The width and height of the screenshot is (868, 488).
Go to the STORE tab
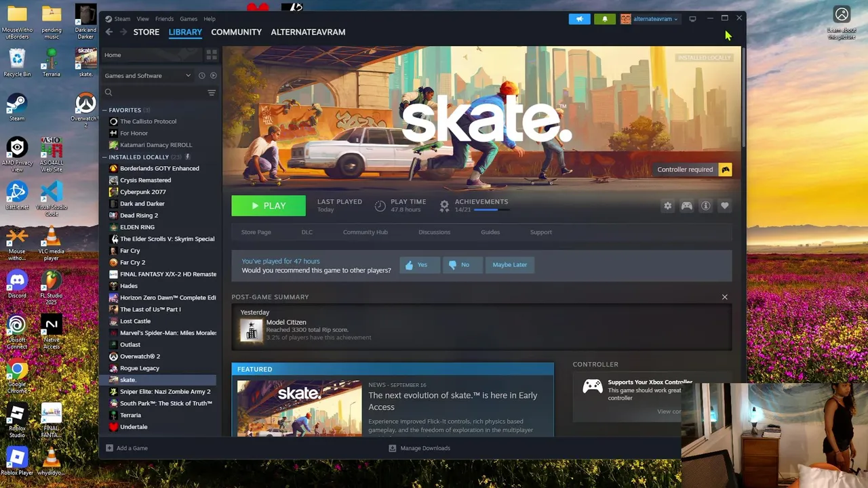(x=146, y=32)
